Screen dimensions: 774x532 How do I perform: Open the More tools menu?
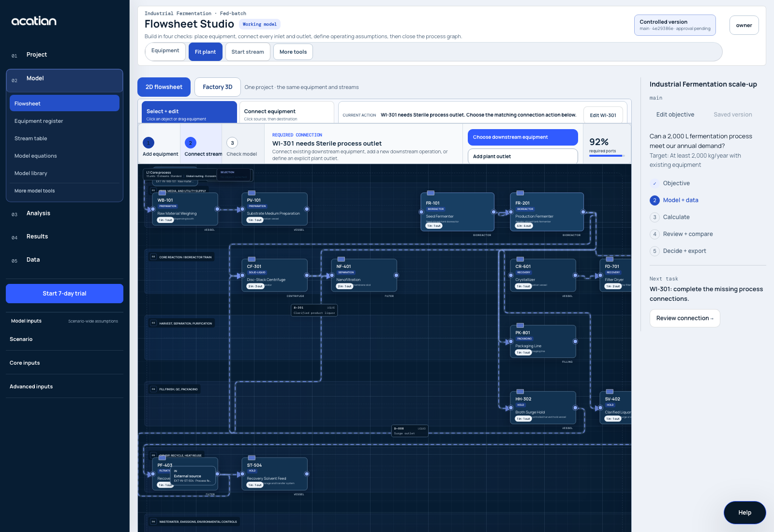click(x=293, y=52)
